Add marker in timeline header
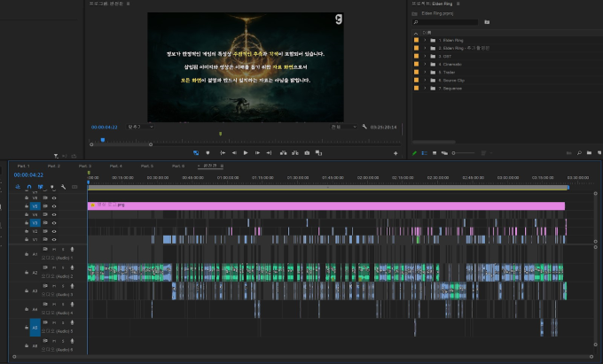The height and width of the screenshot is (364, 603). (52, 187)
